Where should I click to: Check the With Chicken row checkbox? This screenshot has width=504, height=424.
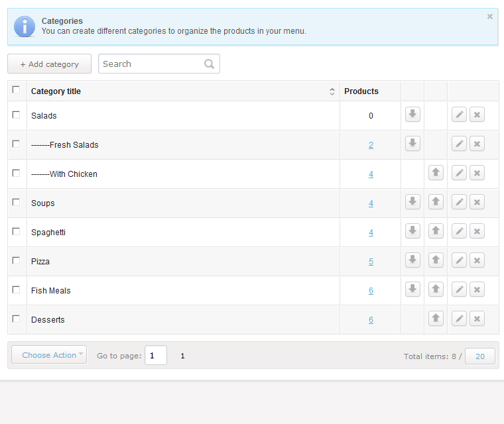(16, 173)
